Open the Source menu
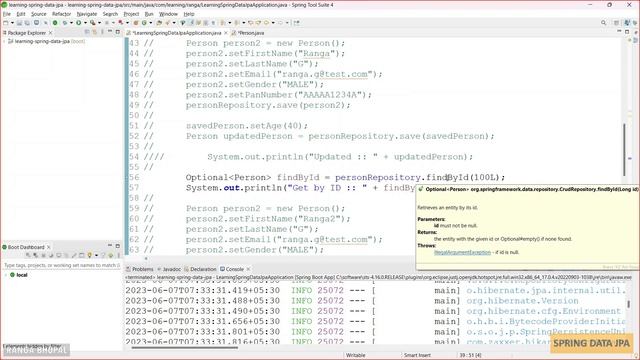Image resolution: width=640 pixels, height=360 pixels. tap(39, 14)
